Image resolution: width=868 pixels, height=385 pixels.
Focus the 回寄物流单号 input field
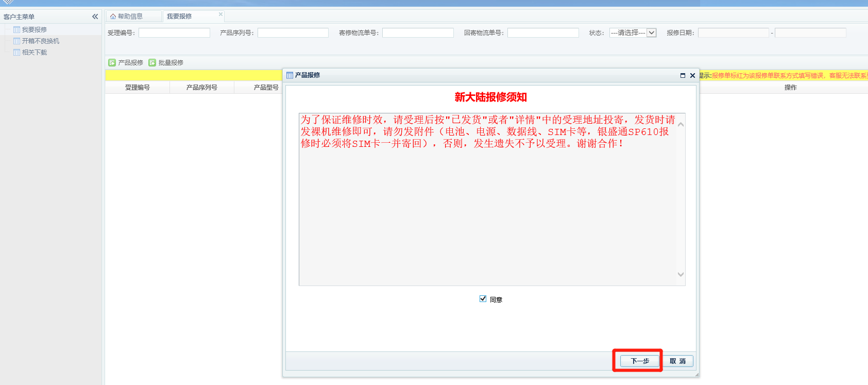(x=543, y=33)
